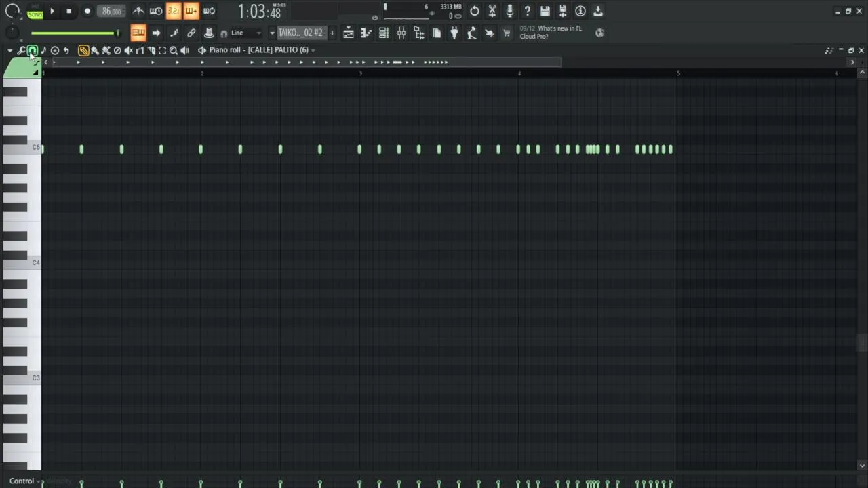Select the Playback speaker tool
The height and width of the screenshot is (488, 868).
pos(184,50)
